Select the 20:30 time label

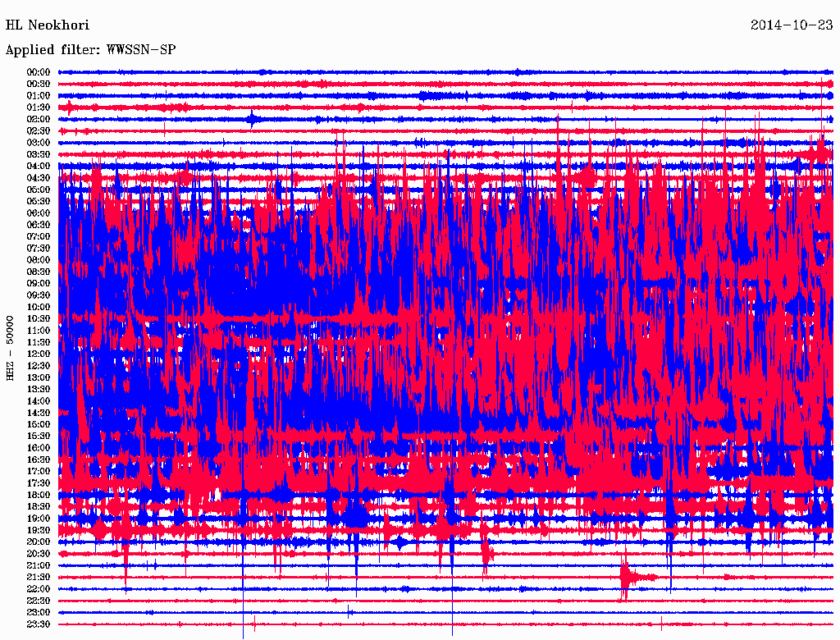(x=38, y=554)
